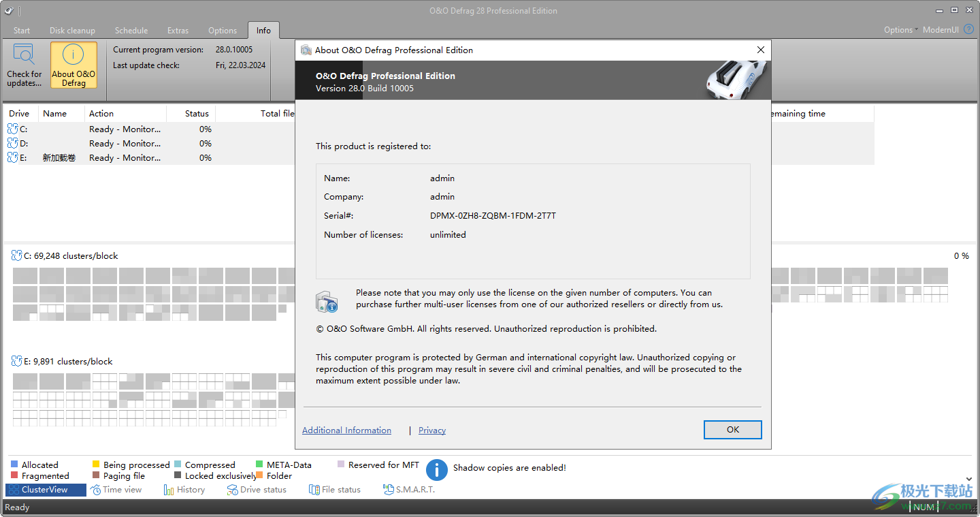980x517 pixels.
Task: Open the Drive status view
Action: (257, 490)
